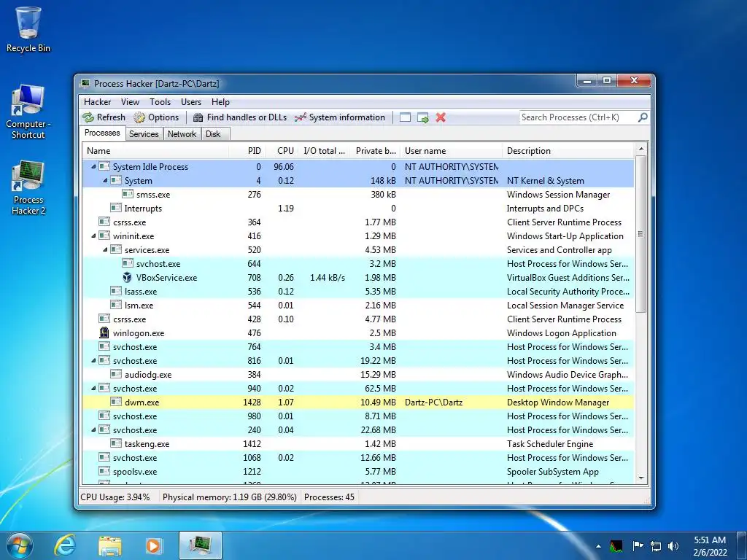Click the Search Processes input field
This screenshot has height=560, width=747.
(578, 117)
